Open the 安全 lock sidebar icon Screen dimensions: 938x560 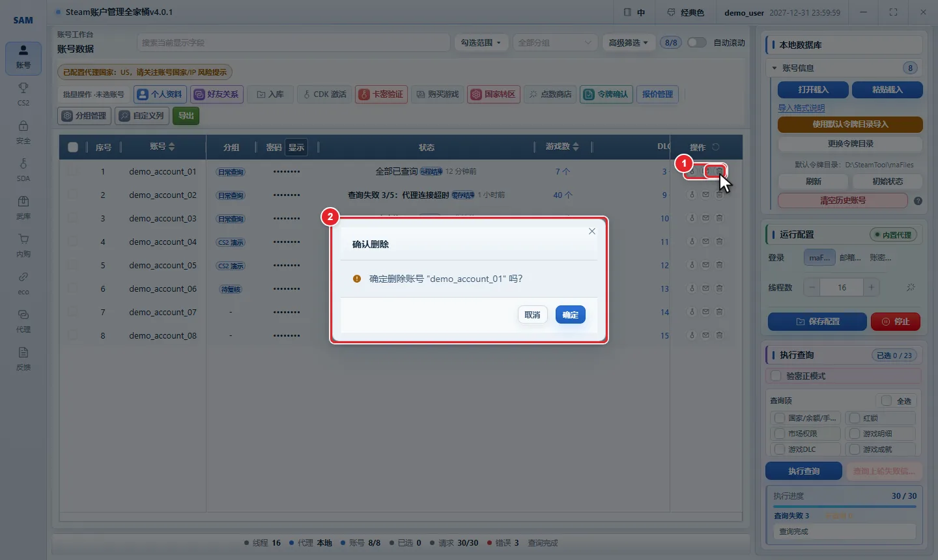(23, 132)
